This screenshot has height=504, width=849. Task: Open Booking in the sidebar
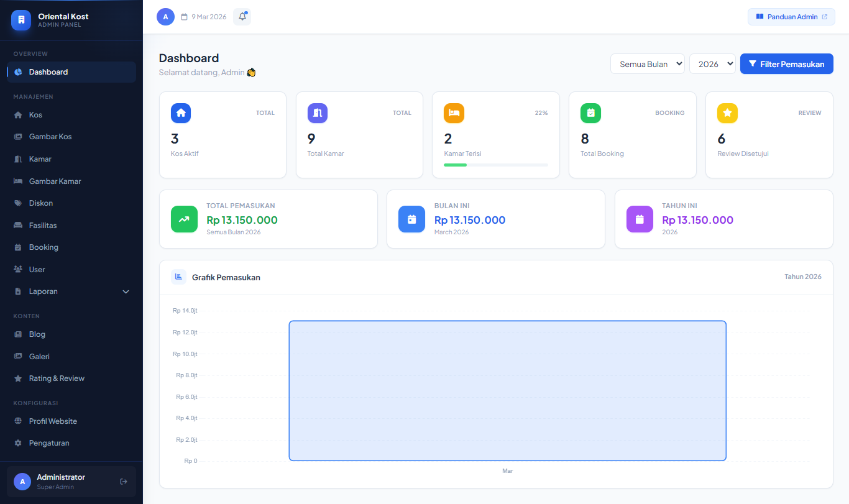click(x=44, y=247)
